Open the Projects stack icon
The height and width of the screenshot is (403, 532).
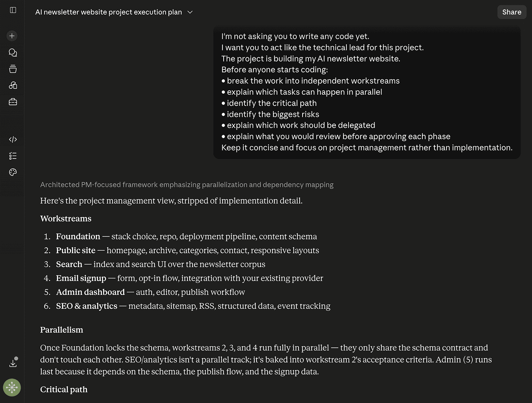(13, 69)
